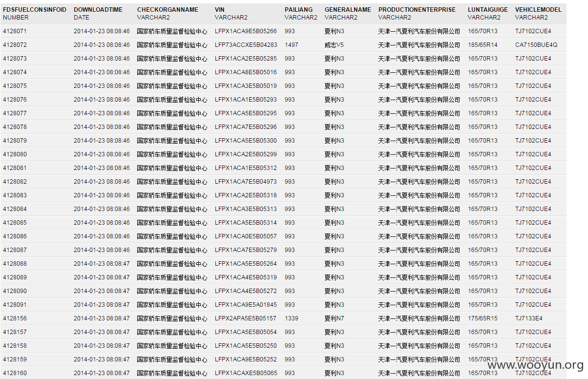The image size is (588, 379).
Task: Click VIN LFPX1ACA4E5B05272
Action: pyautogui.click(x=246, y=291)
